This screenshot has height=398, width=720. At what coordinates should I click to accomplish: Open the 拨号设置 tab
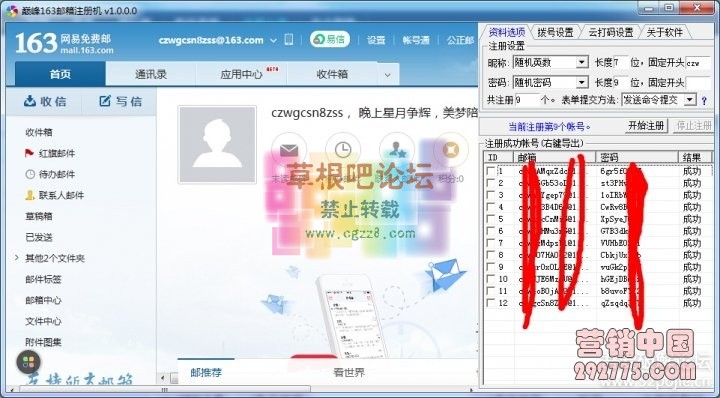555,32
